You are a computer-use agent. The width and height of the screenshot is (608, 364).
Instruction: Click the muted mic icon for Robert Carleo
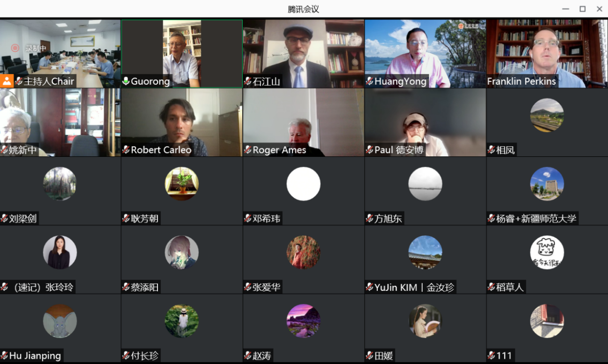click(x=126, y=150)
